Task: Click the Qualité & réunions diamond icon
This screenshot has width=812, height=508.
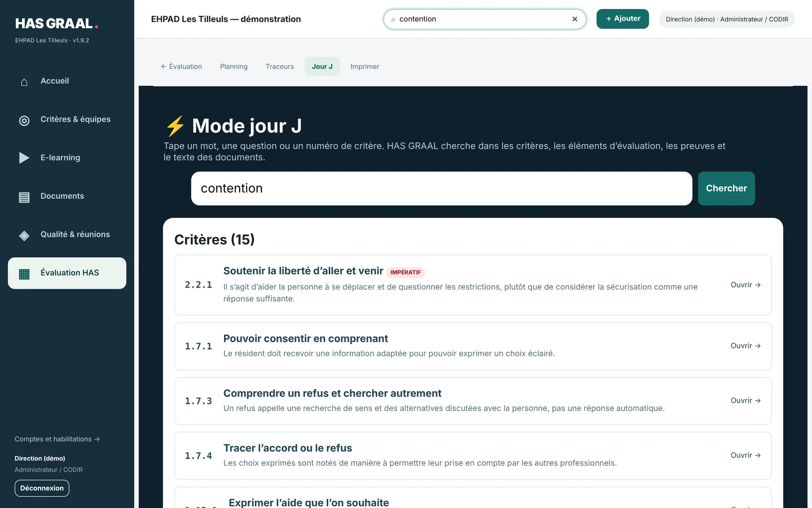Action: coord(24,236)
